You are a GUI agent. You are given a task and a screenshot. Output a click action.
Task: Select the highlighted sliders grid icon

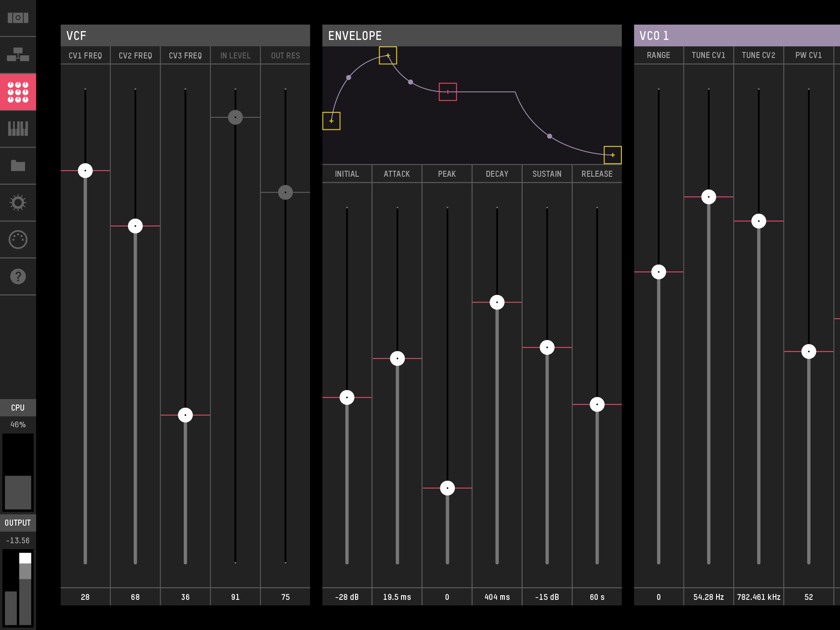pyautogui.click(x=18, y=92)
